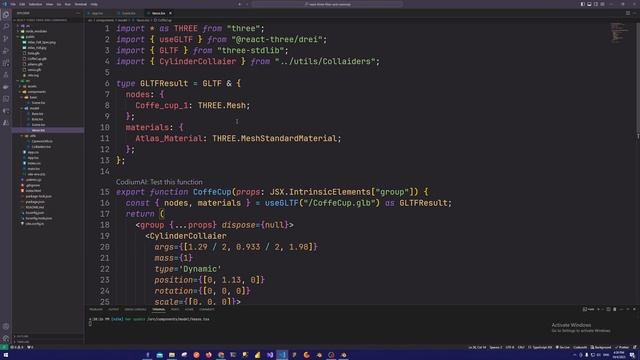Toggle Primary Side Bar layout button

[582, 4]
